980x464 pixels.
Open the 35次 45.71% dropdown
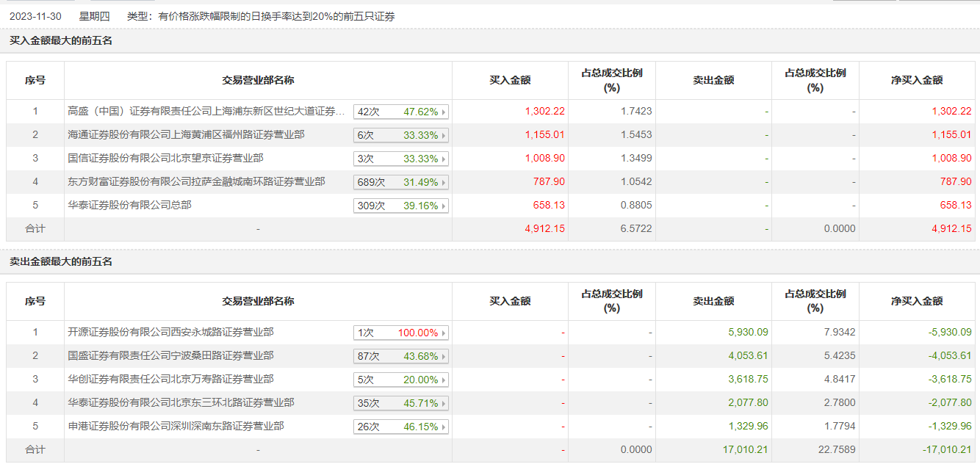pyautogui.click(x=401, y=403)
